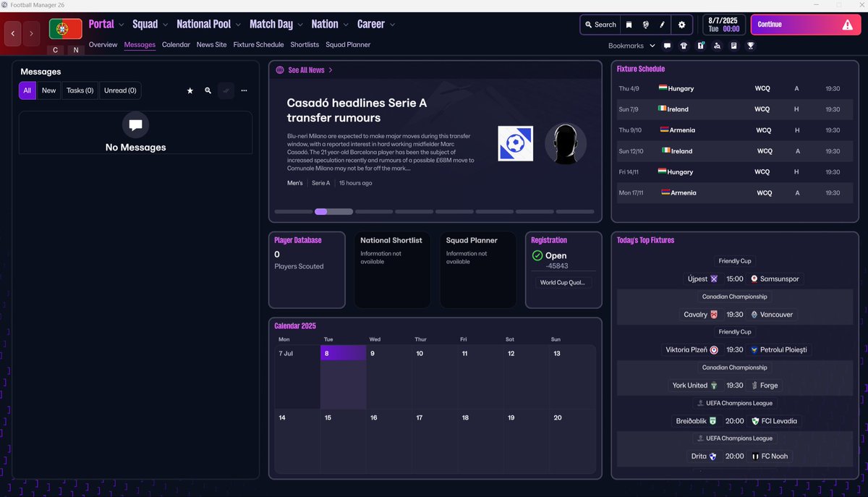Image resolution: width=868 pixels, height=497 pixels.
Task: Select the All messages filter
Action: click(27, 90)
